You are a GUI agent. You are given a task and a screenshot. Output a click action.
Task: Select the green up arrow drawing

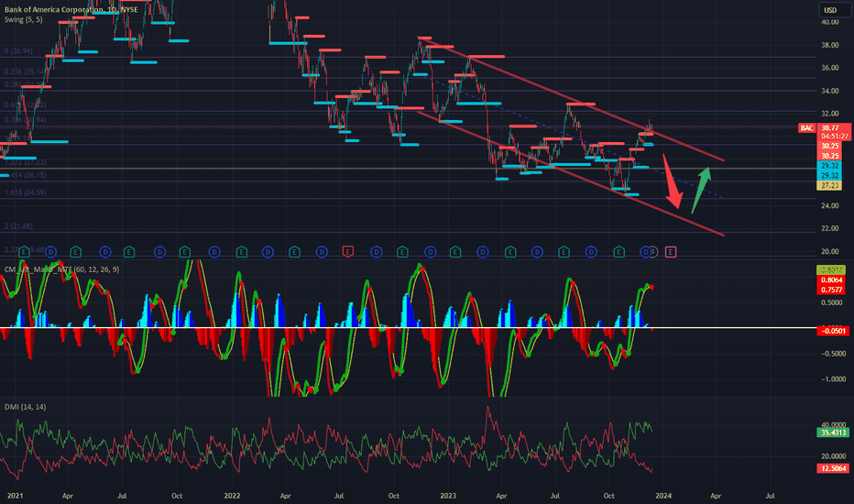coord(702,190)
